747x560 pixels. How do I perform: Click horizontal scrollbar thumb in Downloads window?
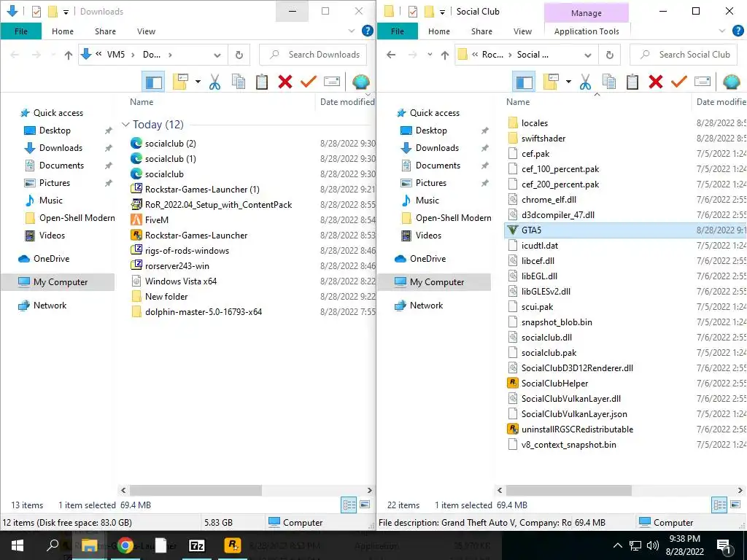196,490
